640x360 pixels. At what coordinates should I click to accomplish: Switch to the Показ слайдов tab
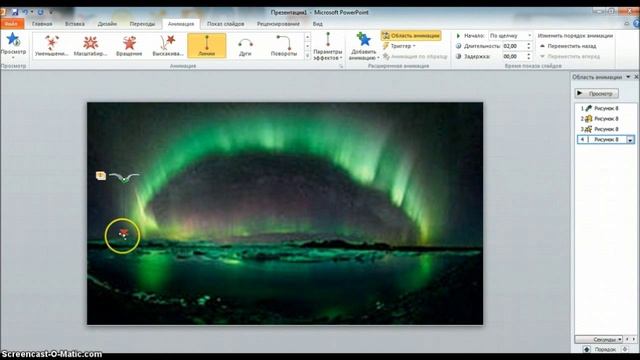tap(225, 24)
